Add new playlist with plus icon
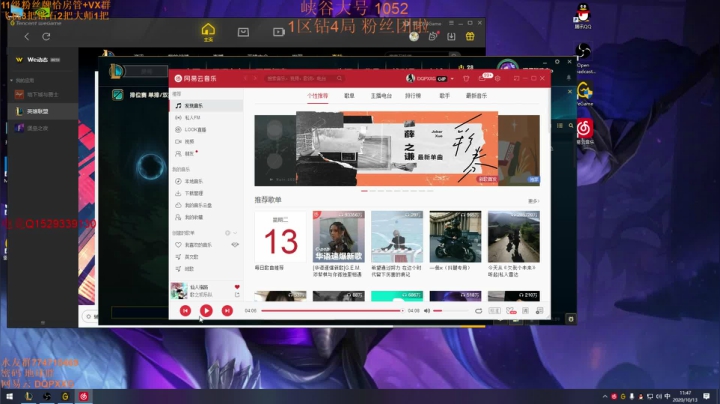Screen dimensions: 720x404 pos(227,233)
